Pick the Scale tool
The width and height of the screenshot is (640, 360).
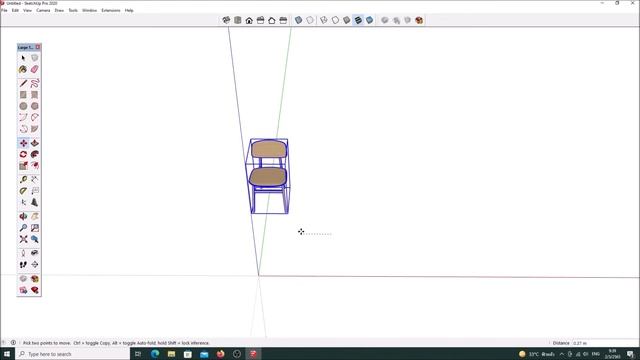(x=23, y=166)
